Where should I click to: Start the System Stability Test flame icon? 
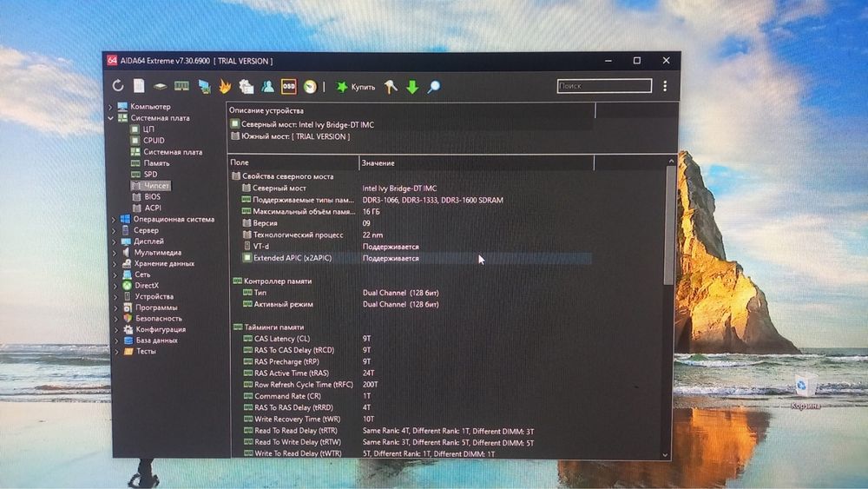pos(225,86)
